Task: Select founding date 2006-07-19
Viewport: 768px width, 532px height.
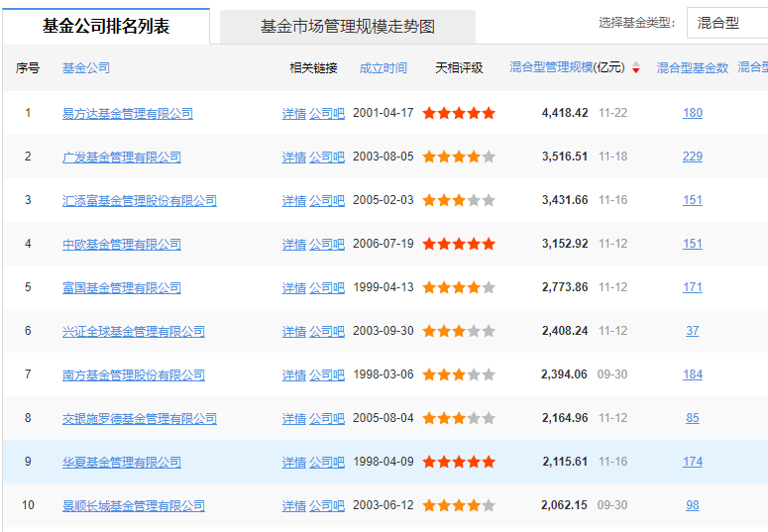Action: coord(384,244)
